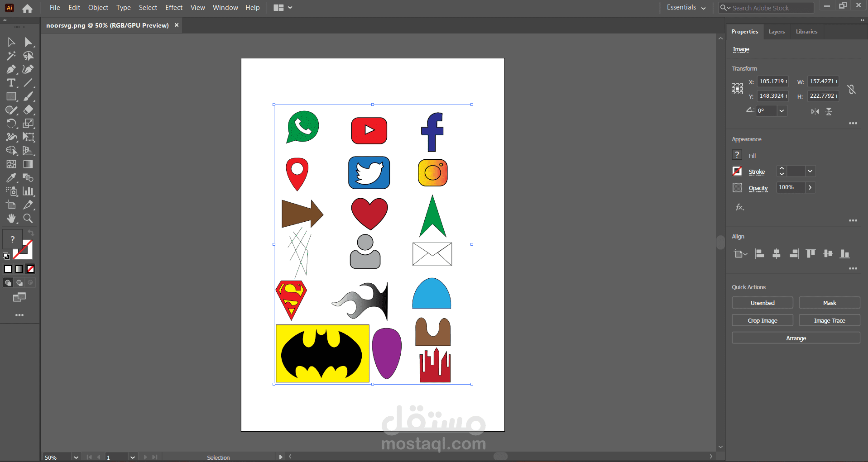This screenshot has height=462, width=868.
Task: Reset default fill and stroke
Action: point(6,256)
